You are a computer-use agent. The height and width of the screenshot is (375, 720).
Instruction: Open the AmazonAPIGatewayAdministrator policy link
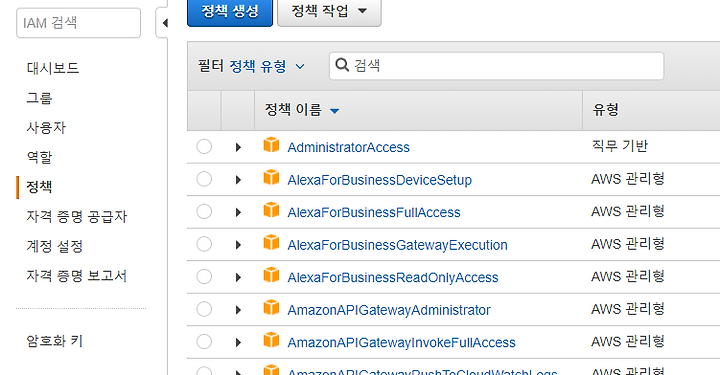[389, 310]
